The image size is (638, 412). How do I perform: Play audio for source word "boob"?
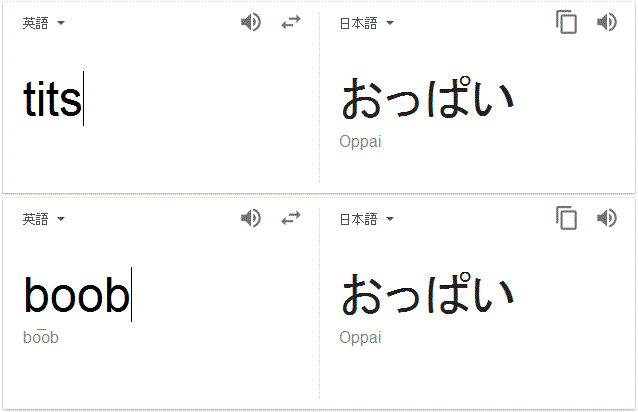(251, 218)
